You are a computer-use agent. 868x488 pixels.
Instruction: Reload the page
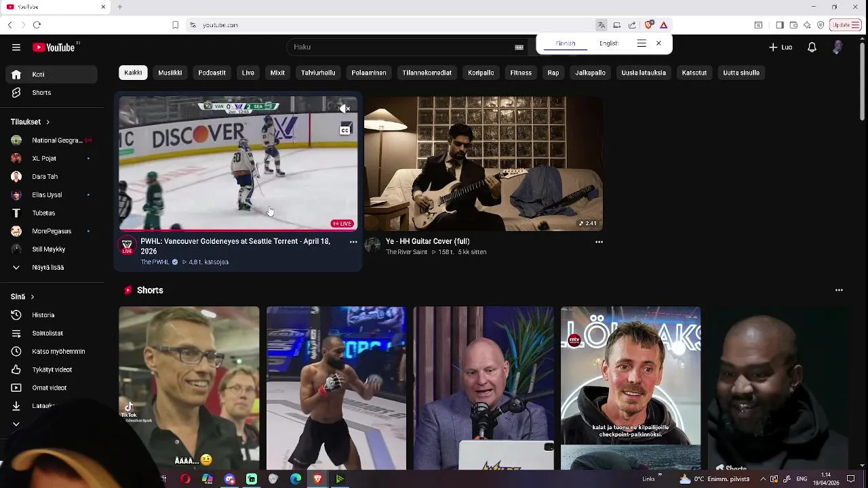37,25
